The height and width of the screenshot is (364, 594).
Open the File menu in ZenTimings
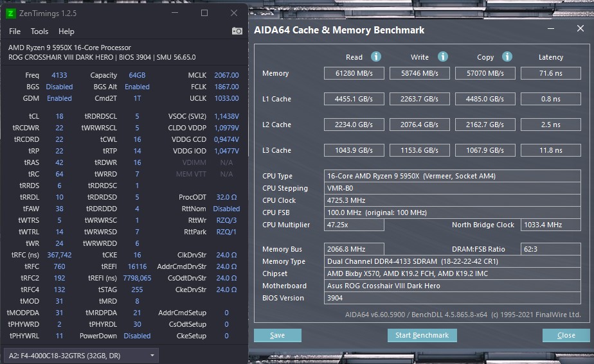[x=15, y=31]
